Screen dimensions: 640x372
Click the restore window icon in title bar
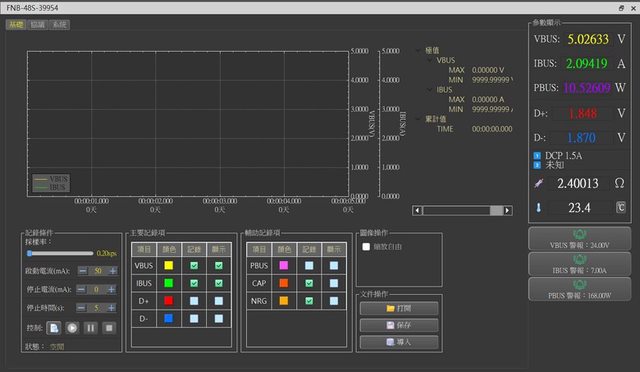[x=621, y=8]
